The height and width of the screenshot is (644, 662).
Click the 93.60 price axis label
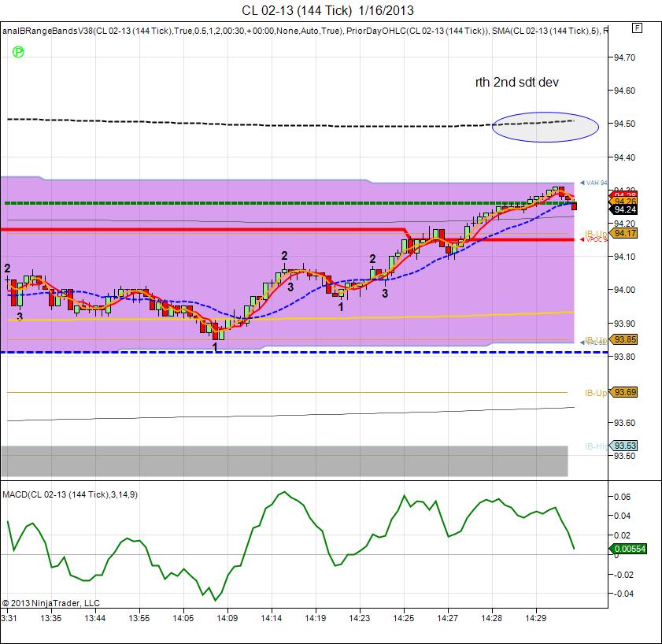[x=624, y=423]
